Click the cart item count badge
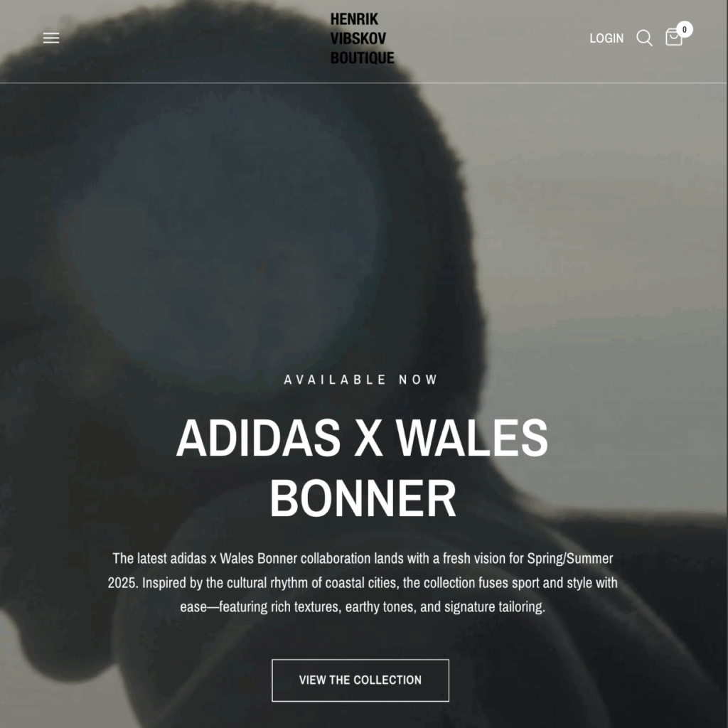 tap(685, 29)
